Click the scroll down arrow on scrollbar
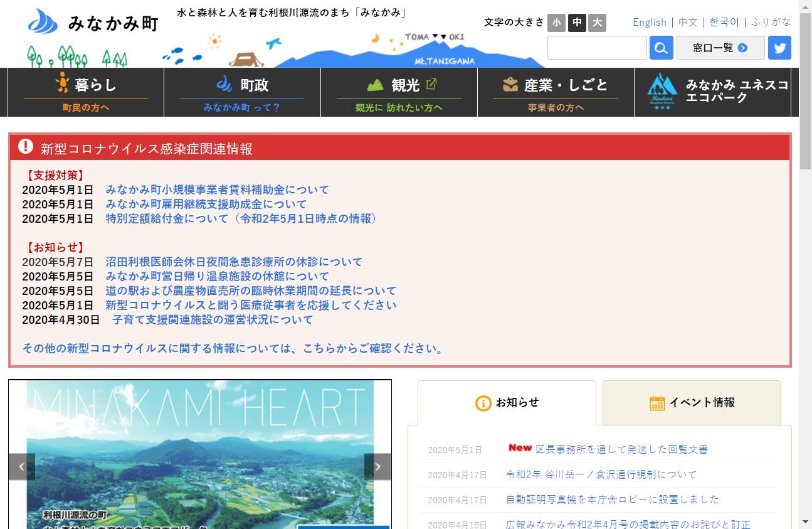812x529 pixels. click(x=805, y=521)
